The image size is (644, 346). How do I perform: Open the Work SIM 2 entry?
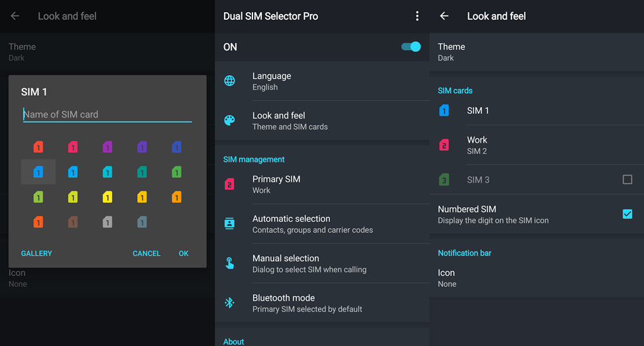(x=536, y=145)
